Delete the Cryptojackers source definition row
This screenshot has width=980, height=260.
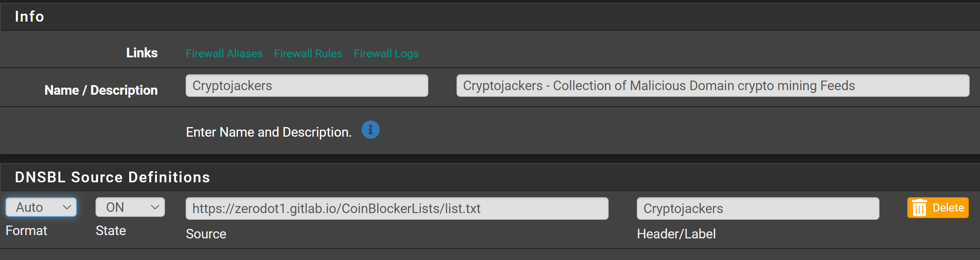point(938,208)
